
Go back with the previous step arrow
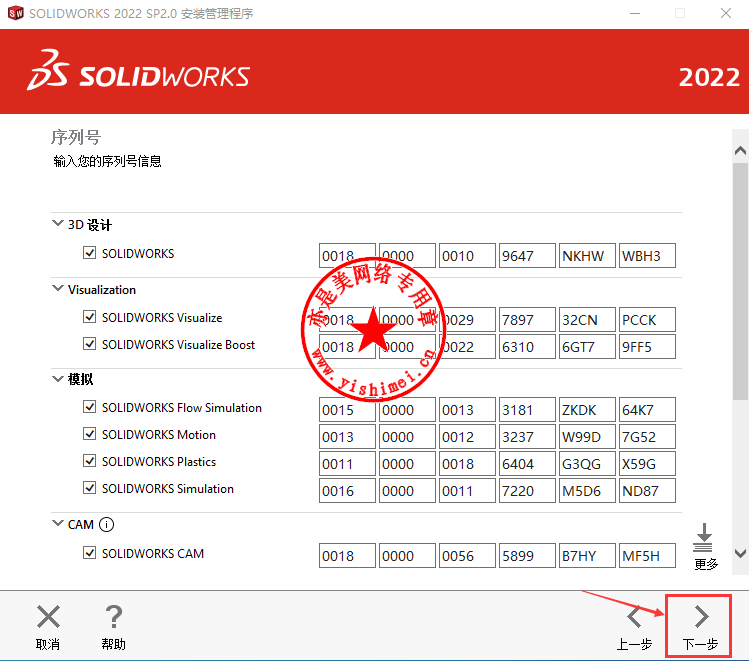[x=634, y=617]
